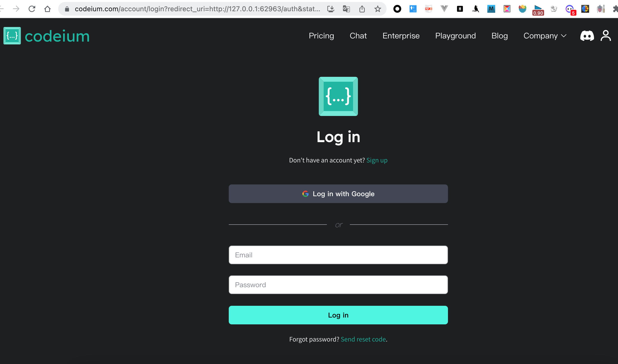
Task: Click the Codeium logo in the header
Action: pos(46,36)
